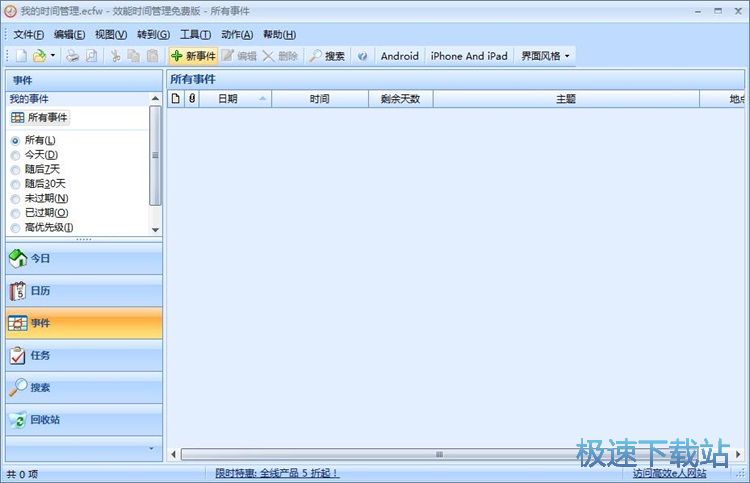This screenshot has width=750, height=483.
Task: Click the new document toolbar icon
Action: point(21,56)
